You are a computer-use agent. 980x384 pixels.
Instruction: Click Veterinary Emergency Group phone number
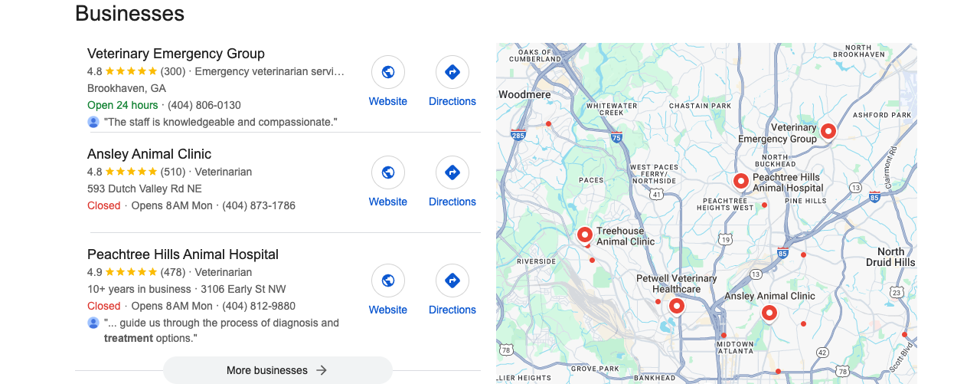click(204, 105)
